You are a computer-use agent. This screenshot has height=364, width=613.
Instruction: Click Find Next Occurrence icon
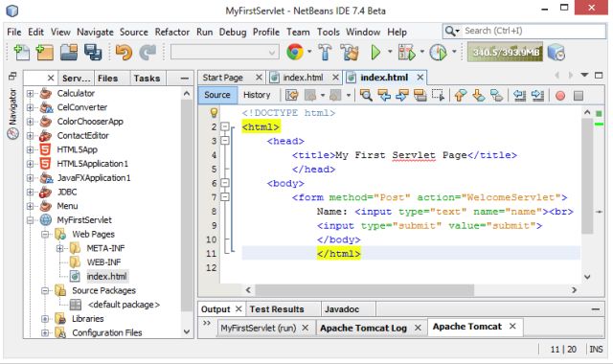[x=402, y=95]
